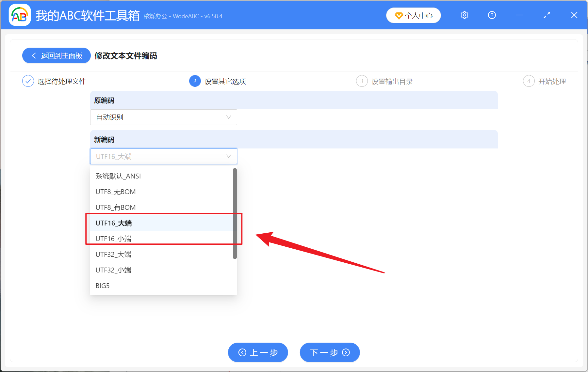This screenshot has width=588, height=372.
Task: Click the 下一步 button
Action: 329,352
